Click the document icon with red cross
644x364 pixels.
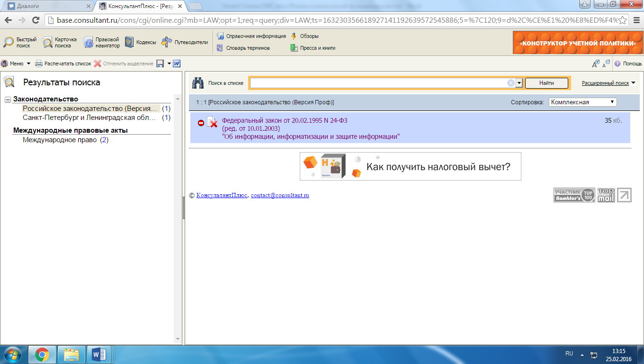tap(212, 122)
